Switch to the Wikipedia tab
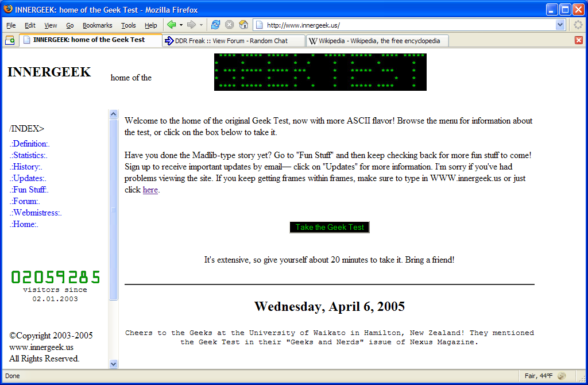588x385 pixels. [377, 41]
